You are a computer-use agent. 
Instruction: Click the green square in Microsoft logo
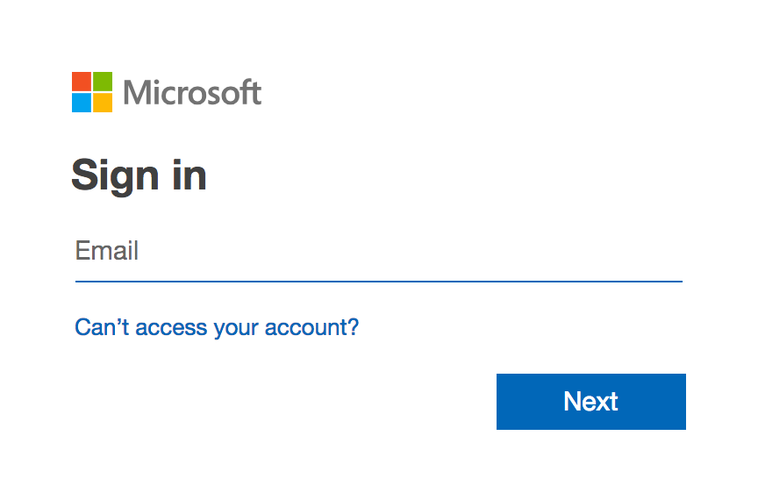click(x=103, y=81)
